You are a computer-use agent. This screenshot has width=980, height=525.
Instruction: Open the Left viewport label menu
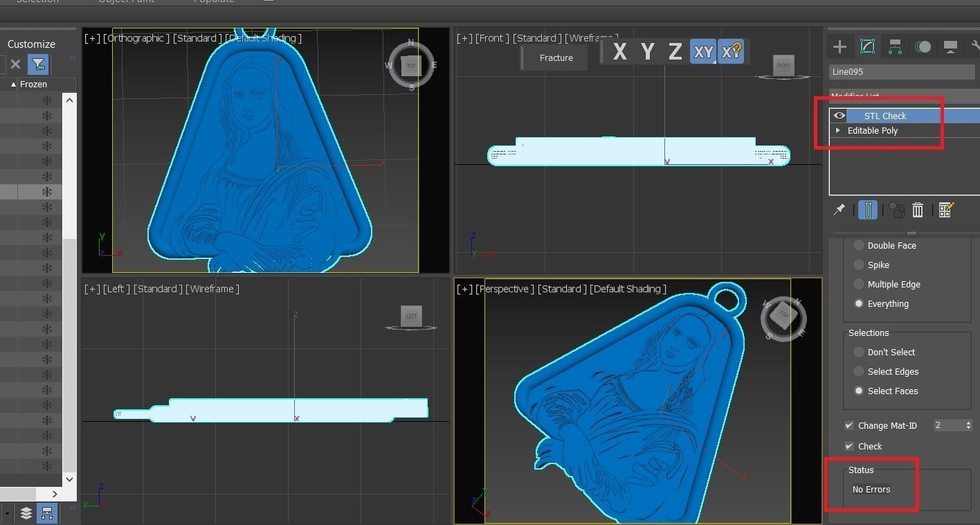tap(116, 289)
